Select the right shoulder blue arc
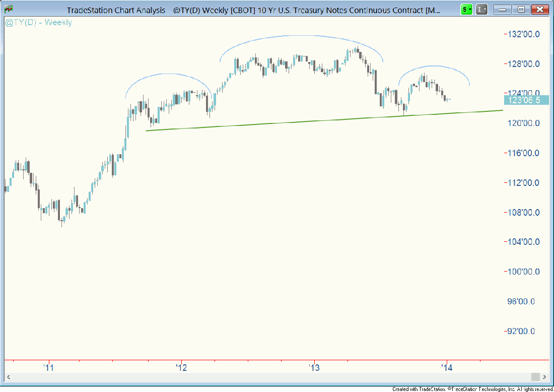 (433, 66)
